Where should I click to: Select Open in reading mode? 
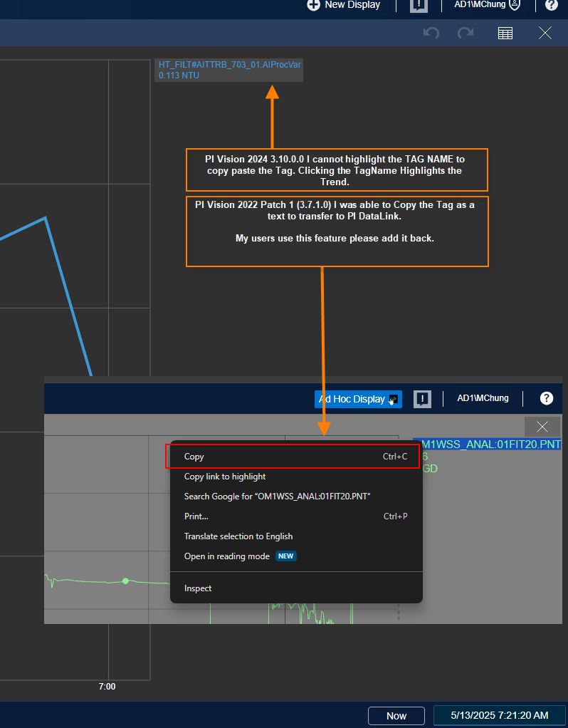point(227,556)
